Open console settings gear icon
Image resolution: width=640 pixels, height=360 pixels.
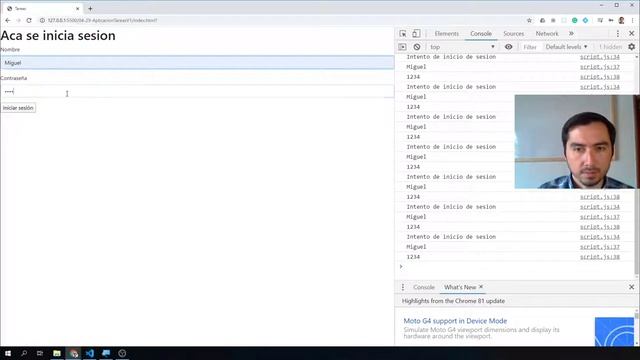631,47
